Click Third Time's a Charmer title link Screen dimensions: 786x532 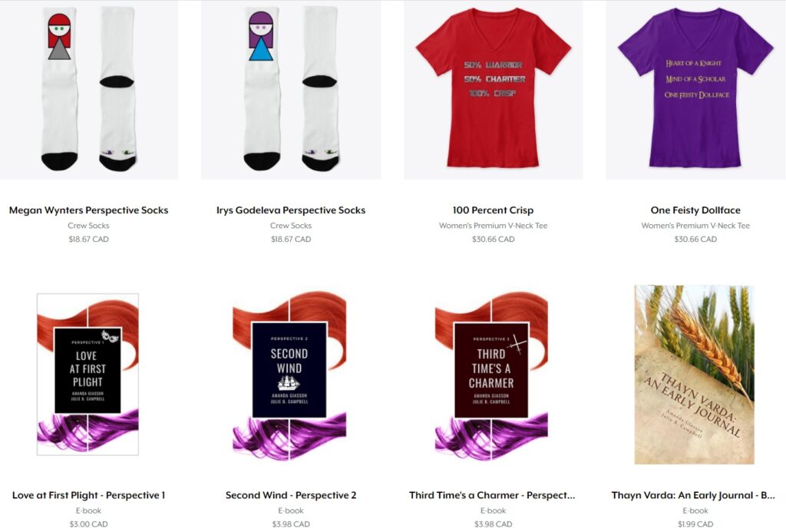492,495
